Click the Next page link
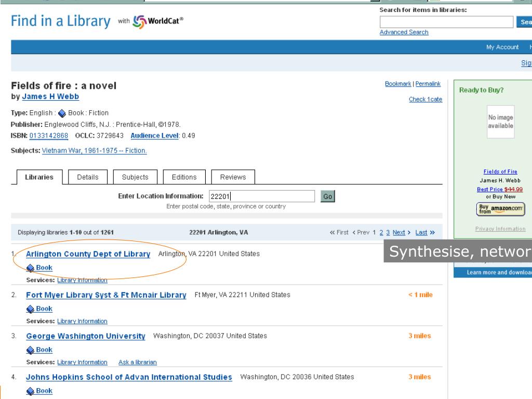The width and height of the screenshot is (532, 399). coord(398,232)
